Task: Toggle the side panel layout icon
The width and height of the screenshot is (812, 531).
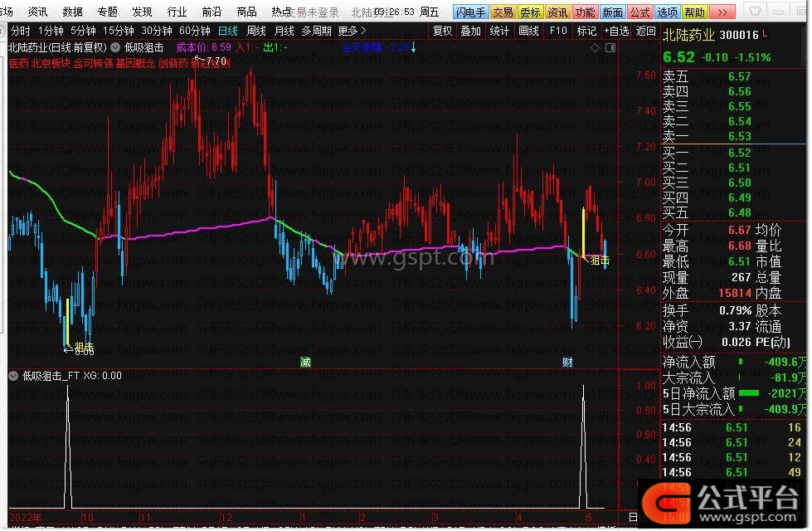Action: click(610, 47)
